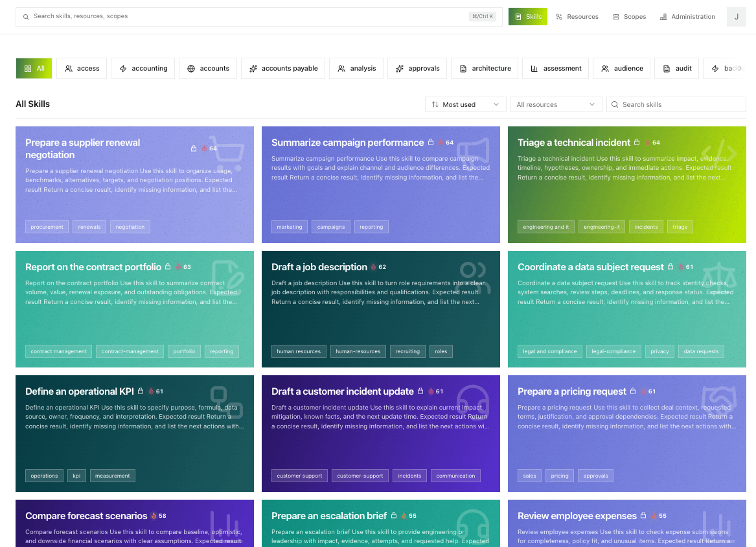Click the lock icon on Prepare an escalation brief
Viewport: 756px width, 547px height.
coord(393,516)
